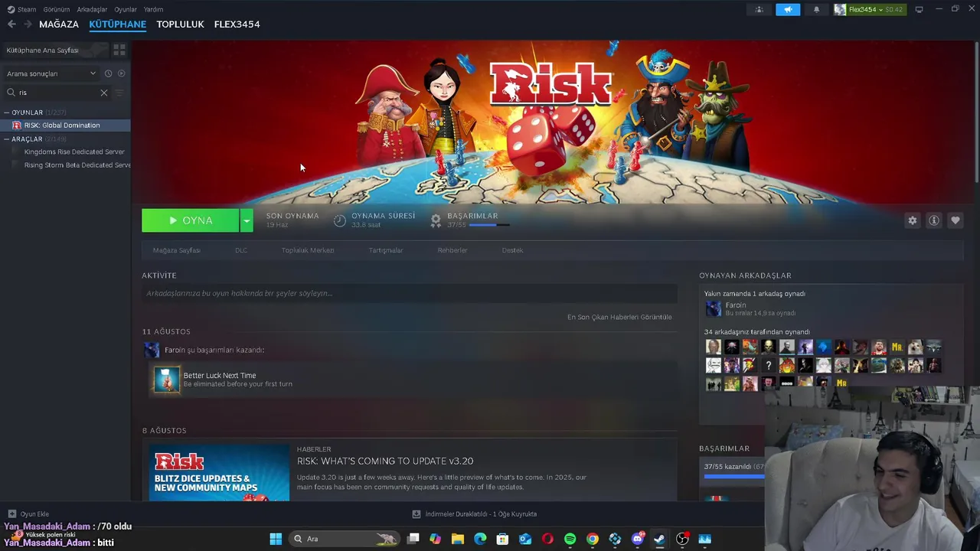Go forward with the right arrow
Screen dimensions: 980x551
click(x=28, y=24)
